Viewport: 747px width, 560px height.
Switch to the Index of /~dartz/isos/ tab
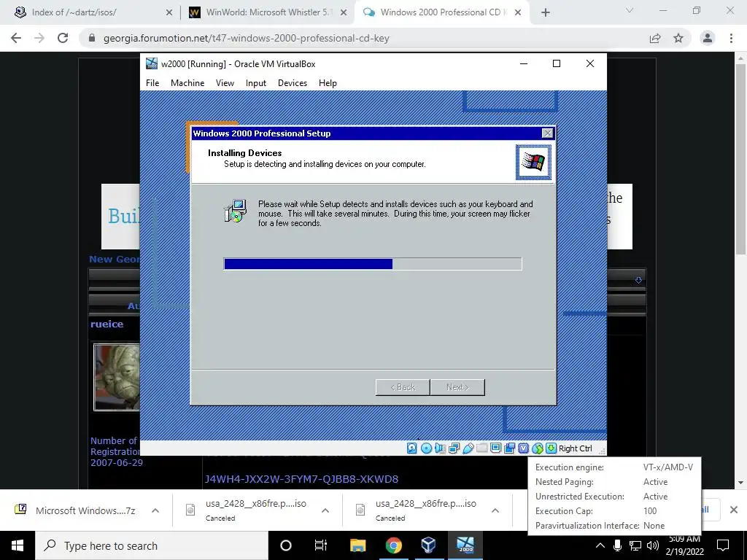point(94,12)
